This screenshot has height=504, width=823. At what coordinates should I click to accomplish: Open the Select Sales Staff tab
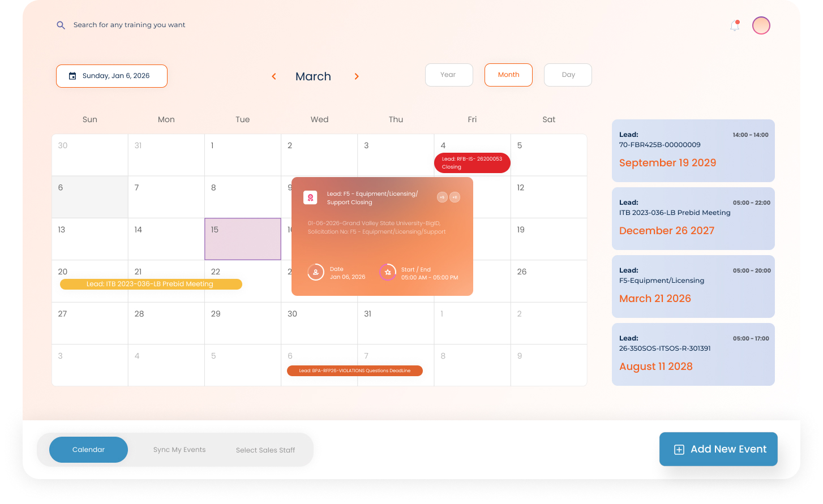tap(265, 450)
